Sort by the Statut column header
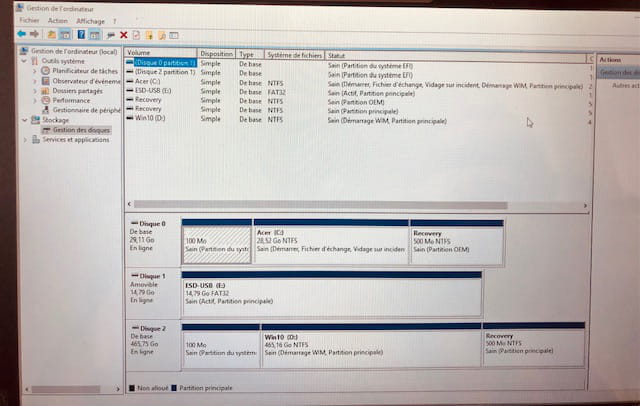 456,56
